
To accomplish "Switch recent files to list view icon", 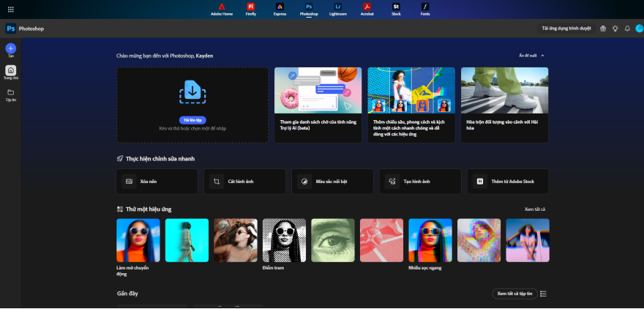I will point(543,294).
